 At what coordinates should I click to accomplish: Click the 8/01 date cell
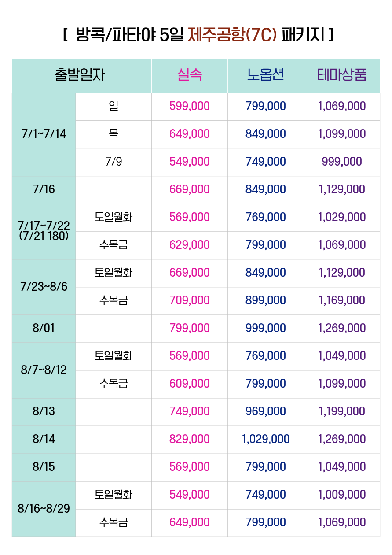(44, 329)
